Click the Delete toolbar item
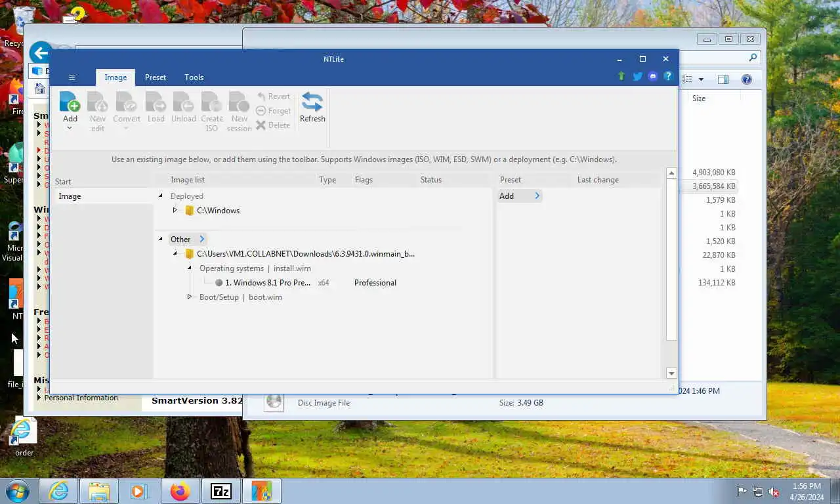Screen dimensions: 840x504 coord(273,125)
